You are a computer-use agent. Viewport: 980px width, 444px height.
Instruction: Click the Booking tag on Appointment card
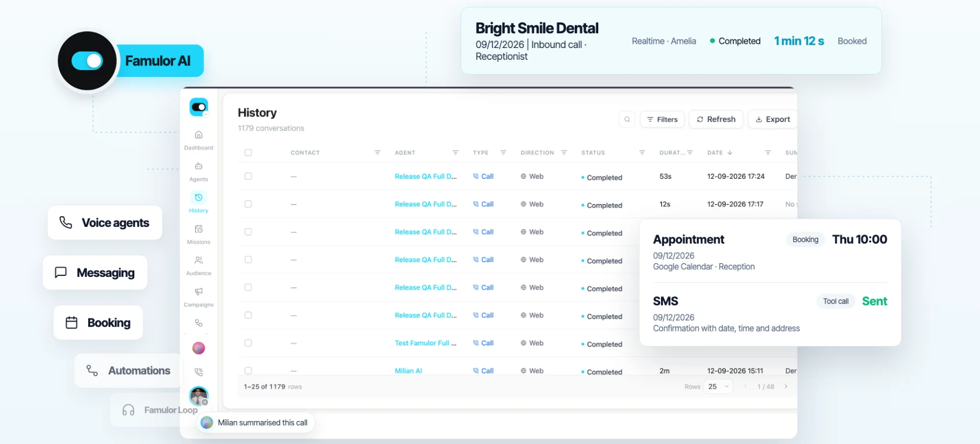(x=805, y=239)
